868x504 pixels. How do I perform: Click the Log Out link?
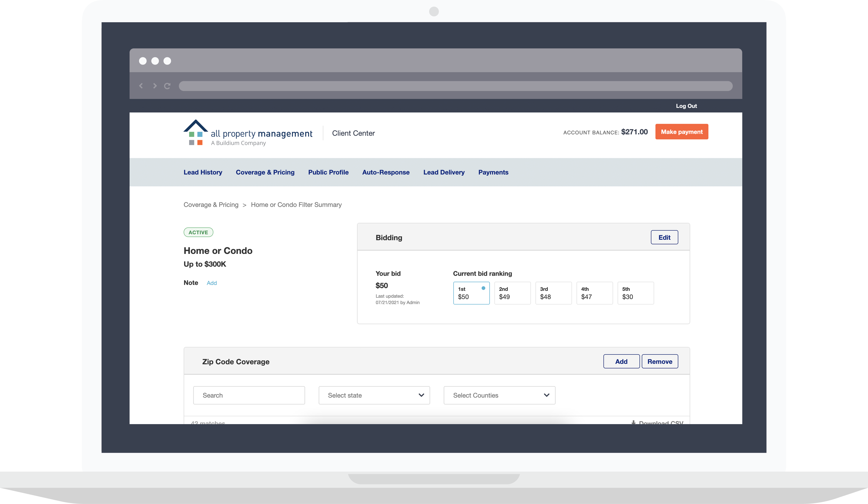[x=686, y=106]
